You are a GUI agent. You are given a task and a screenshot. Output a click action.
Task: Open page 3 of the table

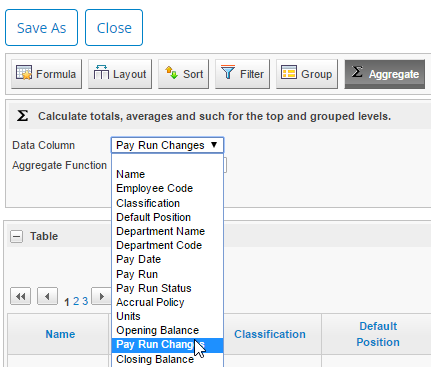tap(85, 301)
